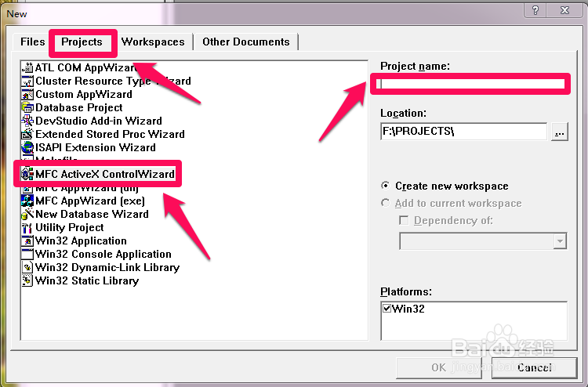This screenshot has height=387, width=588.
Task: Switch to the Projects tab
Action: pyautogui.click(x=82, y=42)
